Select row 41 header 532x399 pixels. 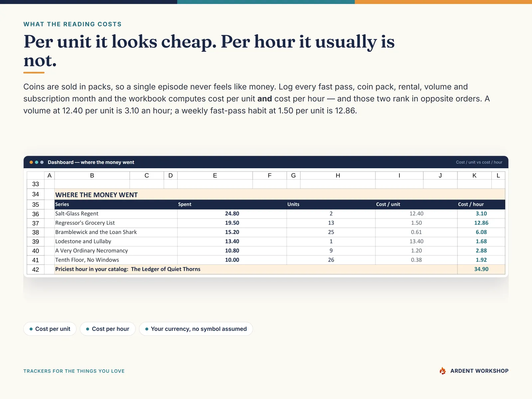[36, 260]
